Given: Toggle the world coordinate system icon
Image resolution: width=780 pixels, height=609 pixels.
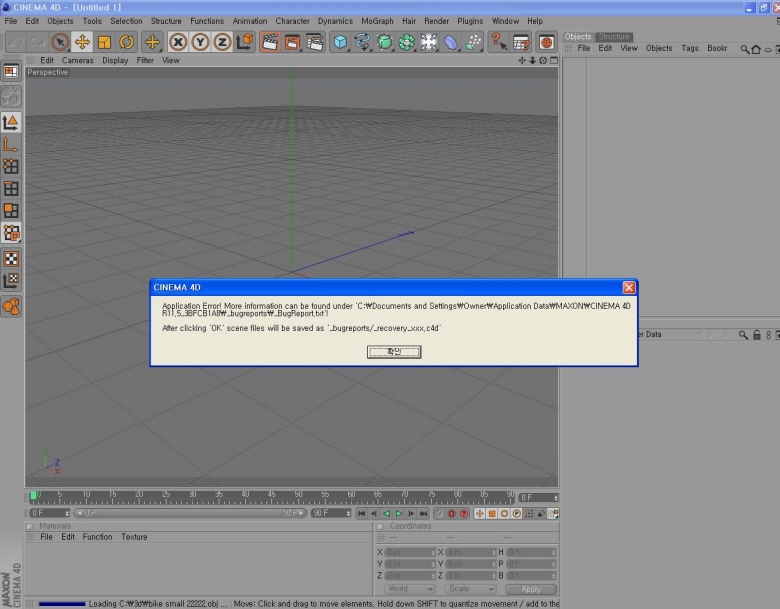Looking at the screenshot, I should click(x=245, y=42).
